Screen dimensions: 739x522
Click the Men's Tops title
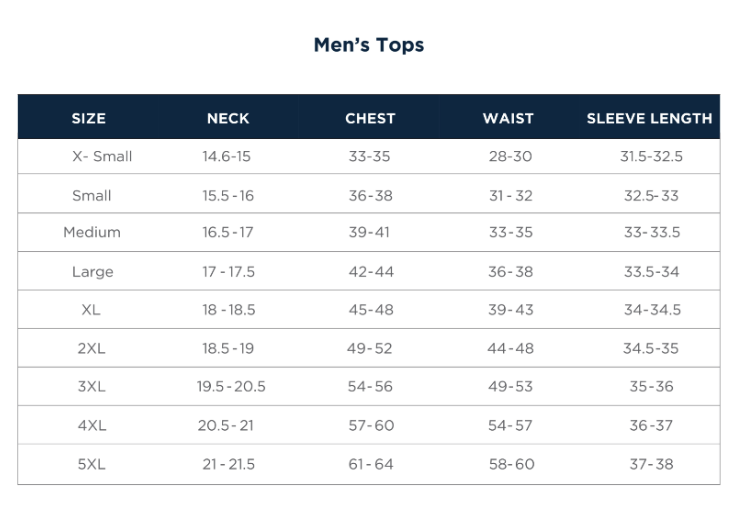(368, 45)
